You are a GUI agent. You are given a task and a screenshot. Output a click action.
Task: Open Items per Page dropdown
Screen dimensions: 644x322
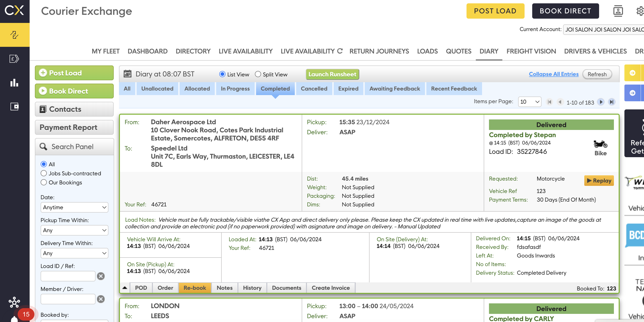point(530,102)
